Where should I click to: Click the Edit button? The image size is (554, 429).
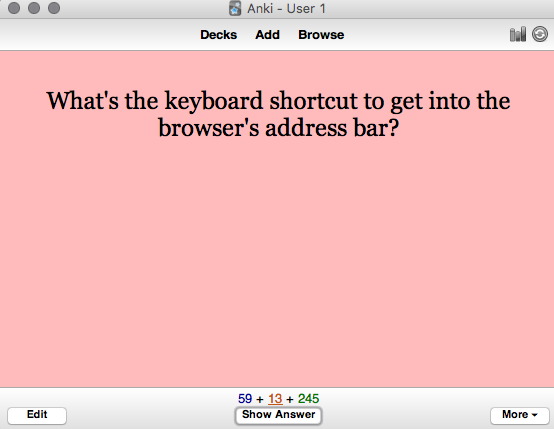pyautogui.click(x=37, y=415)
